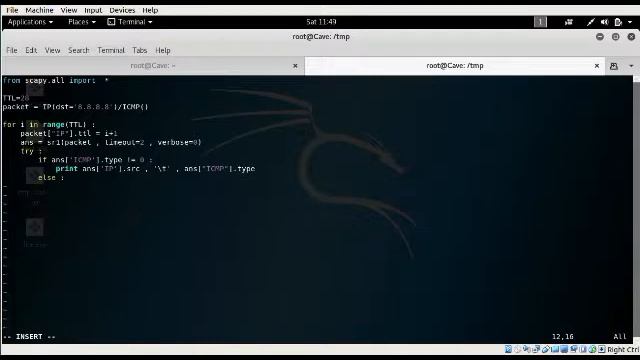Screen dimensions: 640x360
Task: Open the system menu arrow in top bar
Action: (631, 22)
